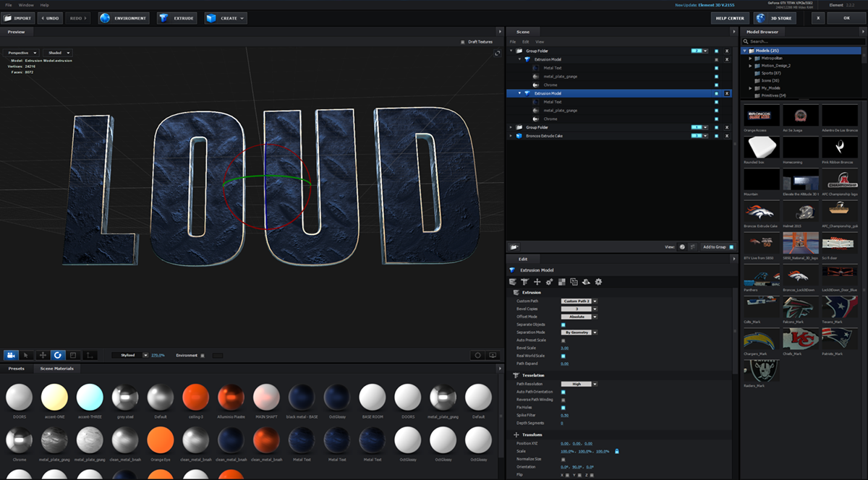Open the Stylized dropdown below preview
The width and height of the screenshot is (868, 480).
(129, 355)
